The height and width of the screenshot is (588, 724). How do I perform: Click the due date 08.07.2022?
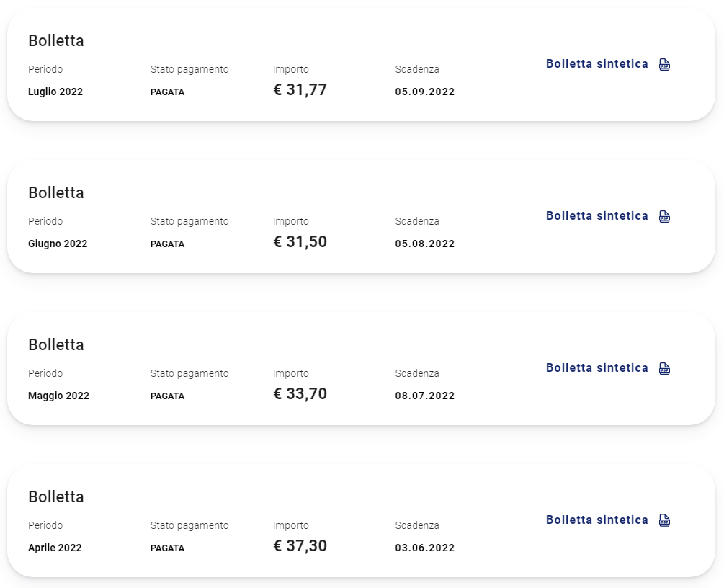pos(425,396)
